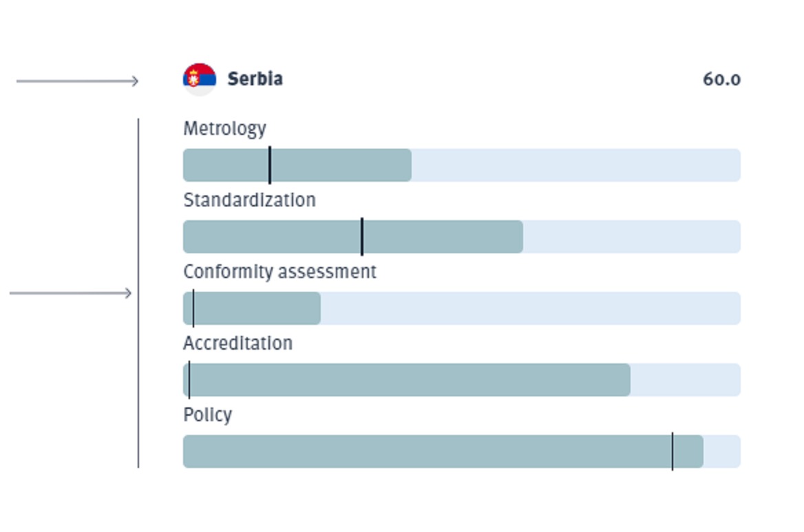The image size is (804, 532).
Task: Click the Standardization label
Action: pos(249,200)
